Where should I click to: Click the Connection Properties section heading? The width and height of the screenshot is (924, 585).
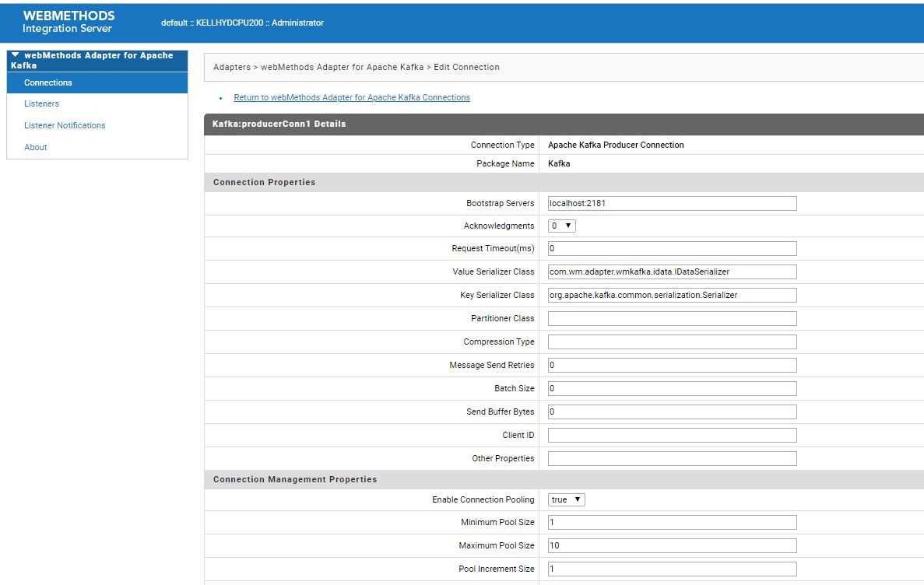[264, 182]
